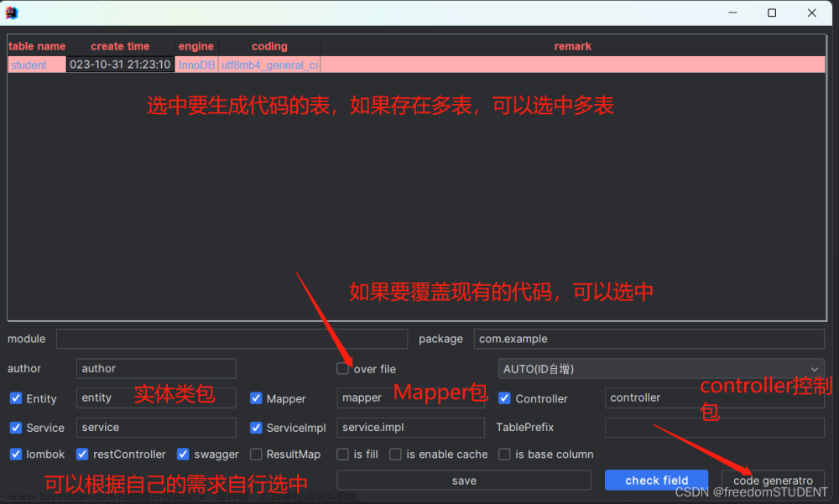Click the coding column header
The width and height of the screenshot is (839, 504).
(x=269, y=46)
